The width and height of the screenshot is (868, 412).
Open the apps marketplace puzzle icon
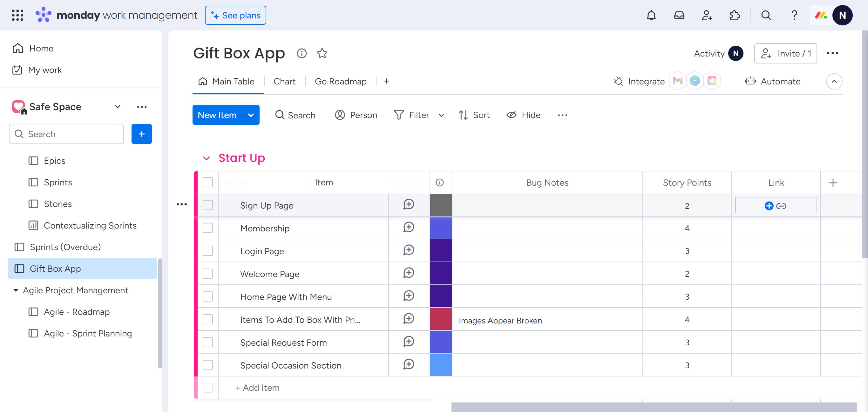click(x=735, y=16)
